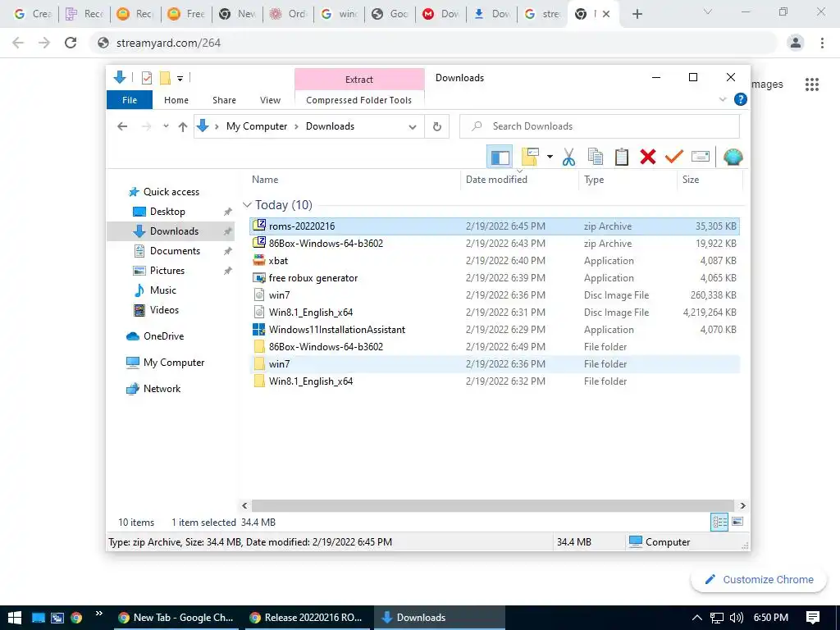Click Customize Chrome button
Screen dimensions: 840x630
click(x=759, y=580)
